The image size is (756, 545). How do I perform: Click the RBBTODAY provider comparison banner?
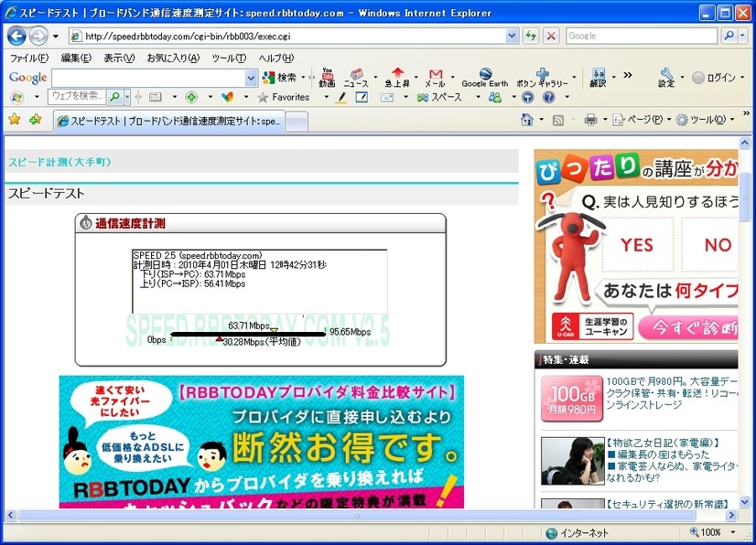click(x=262, y=442)
